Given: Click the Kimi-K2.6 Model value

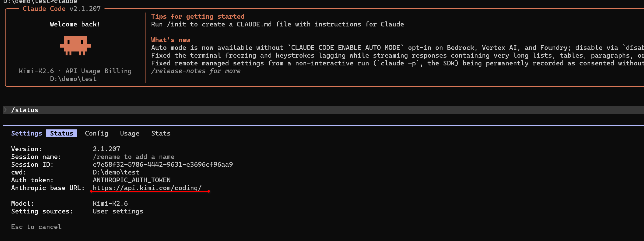Looking at the screenshot, I should [x=110, y=203].
